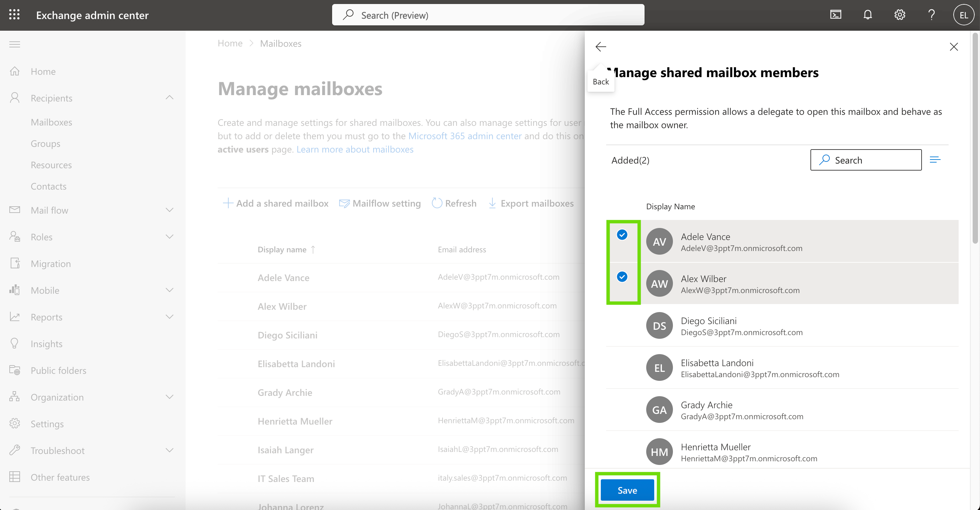
Task: Expand the Troubleshoot section
Action: pyautogui.click(x=170, y=450)
